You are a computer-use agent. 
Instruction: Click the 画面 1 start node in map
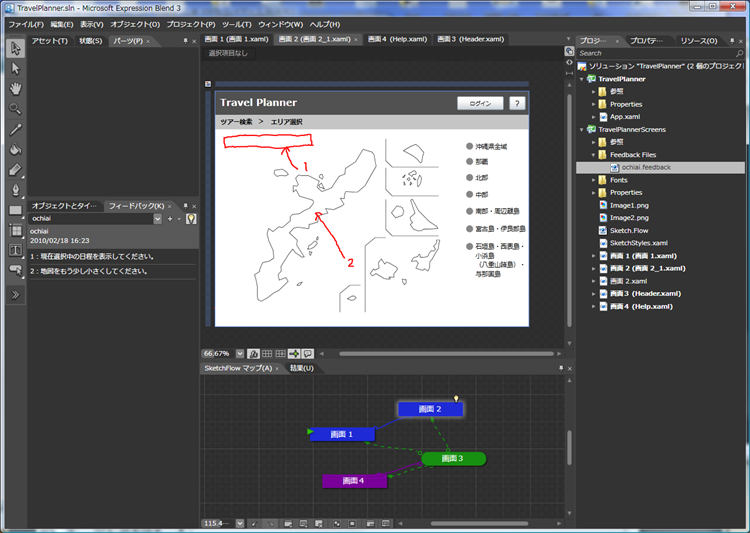pos(342,434)
